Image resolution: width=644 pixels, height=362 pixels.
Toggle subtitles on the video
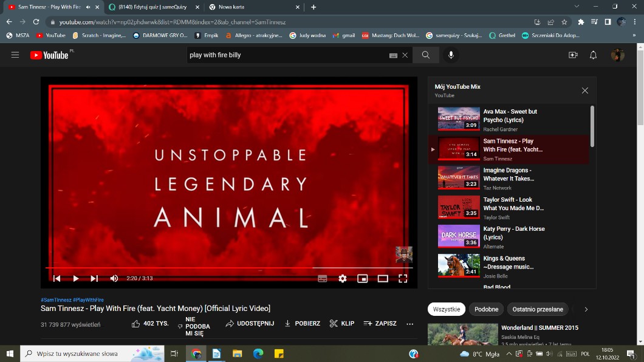[323, 278]
